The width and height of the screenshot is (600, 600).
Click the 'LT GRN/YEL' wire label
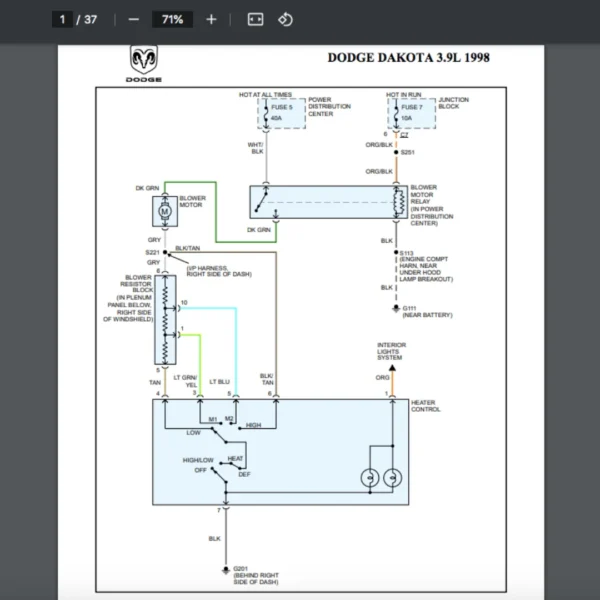point(186,381)
